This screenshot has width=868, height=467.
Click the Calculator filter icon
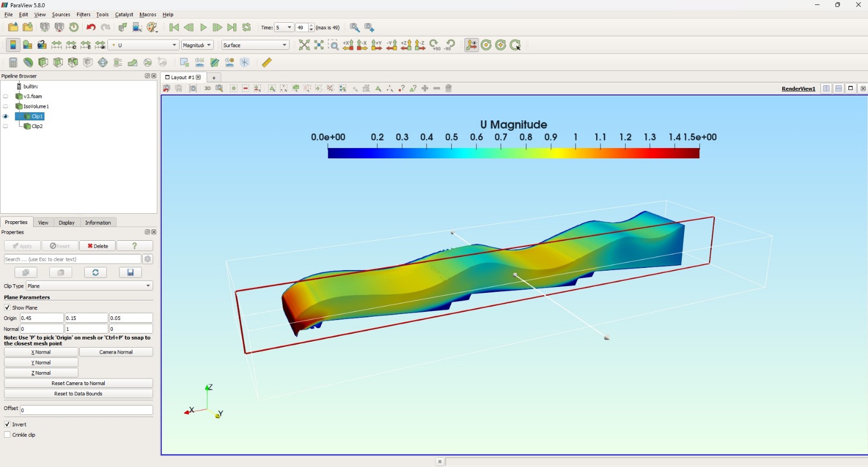coord(13,63)
